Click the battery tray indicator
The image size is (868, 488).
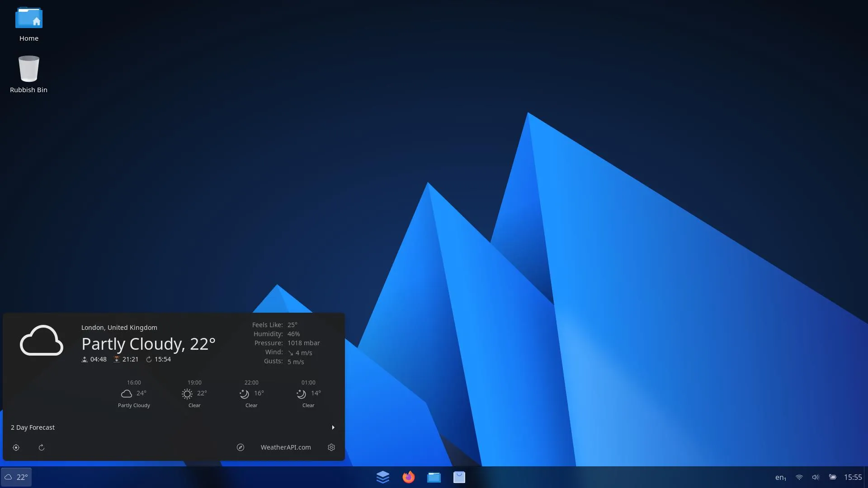click(832, 477)
